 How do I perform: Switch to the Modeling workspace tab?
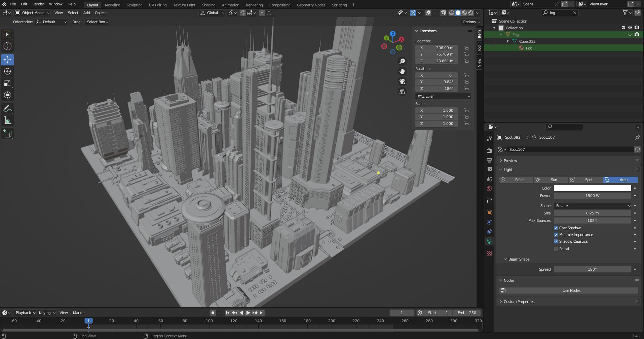coord(112,5)
